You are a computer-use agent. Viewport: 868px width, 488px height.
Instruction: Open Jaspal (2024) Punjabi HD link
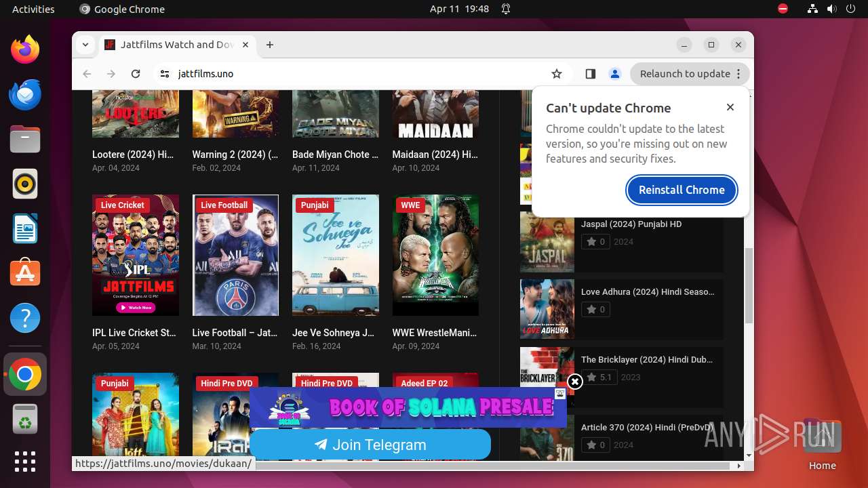pos(631,224)
